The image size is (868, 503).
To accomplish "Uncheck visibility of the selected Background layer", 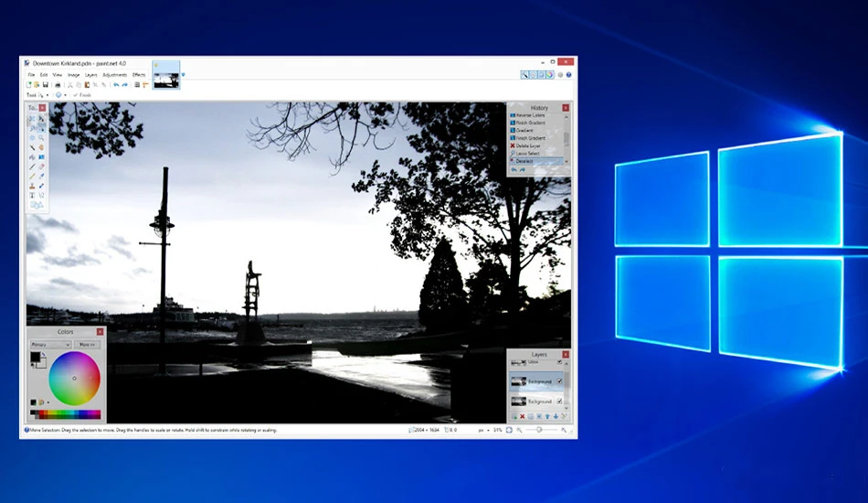I will (x=559, y=381).
